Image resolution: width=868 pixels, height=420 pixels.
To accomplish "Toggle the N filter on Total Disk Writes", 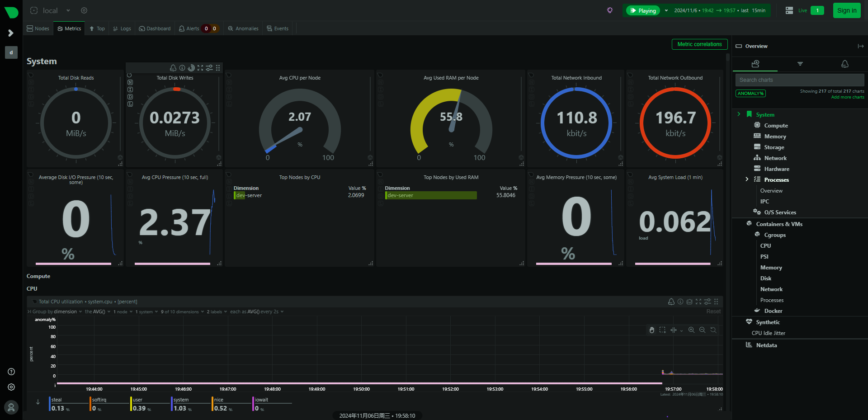I will point(130,82).
